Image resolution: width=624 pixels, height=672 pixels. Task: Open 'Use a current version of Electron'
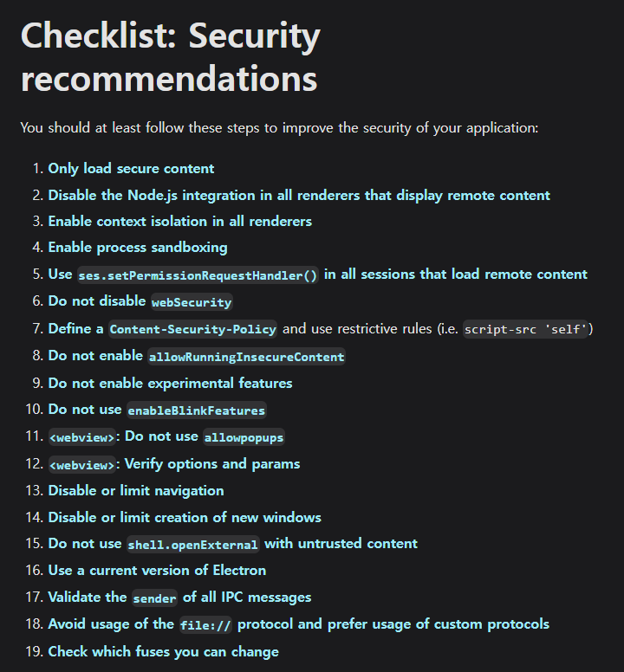157,571
